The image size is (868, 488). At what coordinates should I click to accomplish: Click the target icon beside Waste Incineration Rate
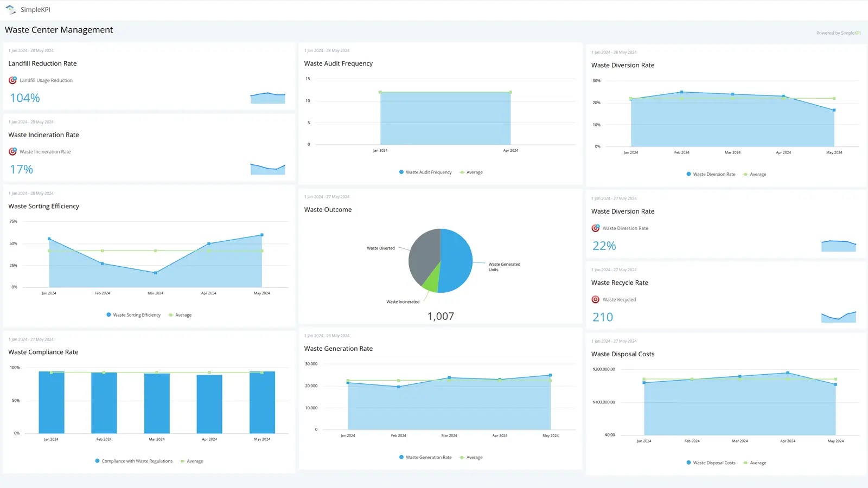point(12,151)
